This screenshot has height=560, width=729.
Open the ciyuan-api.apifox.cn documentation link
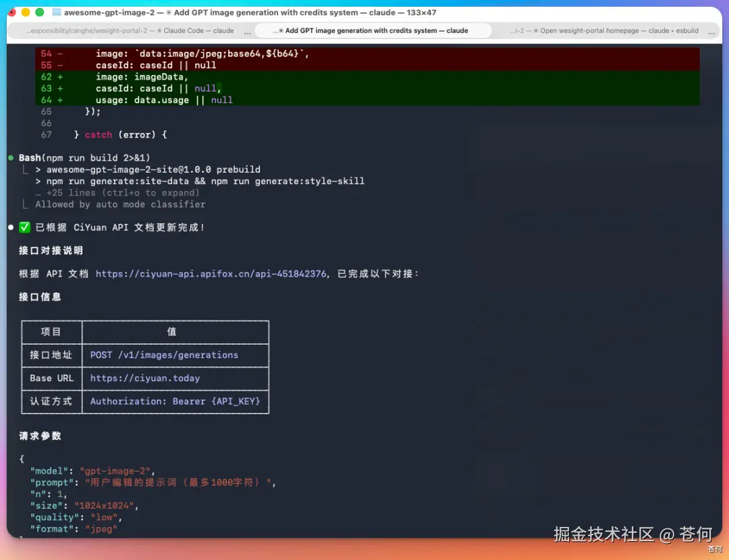(211, 274)
